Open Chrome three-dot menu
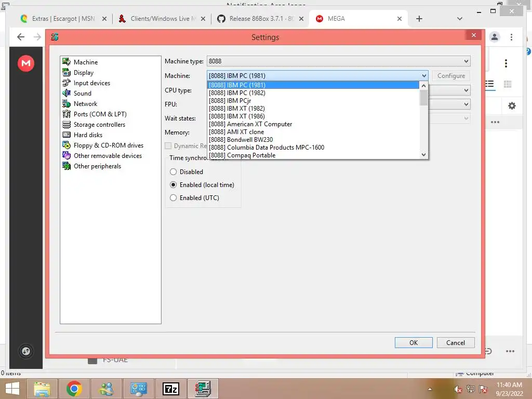This screenshot has width=532, height=399. [511, 37]
